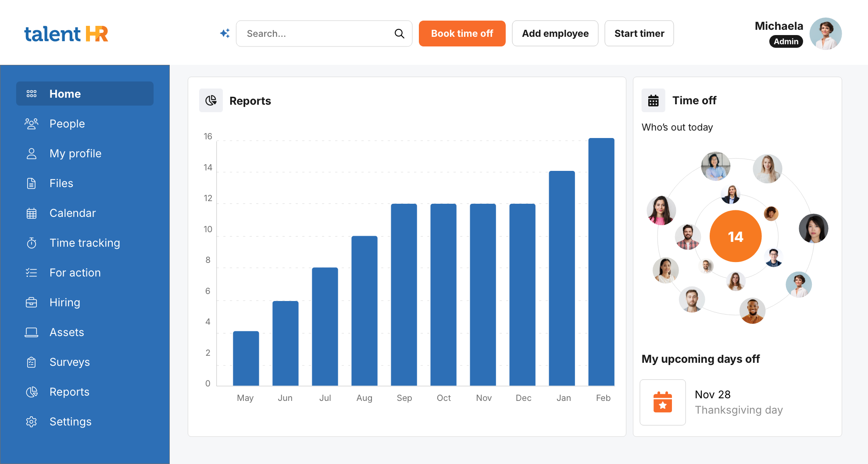Click the orange 14 who's-out counter
Viewport: 868px width, 464px height.
[x=735, y=236]
